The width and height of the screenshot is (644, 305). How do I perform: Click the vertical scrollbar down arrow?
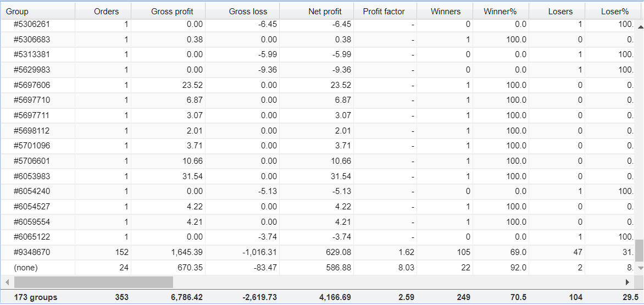click(x=640, y=268)
